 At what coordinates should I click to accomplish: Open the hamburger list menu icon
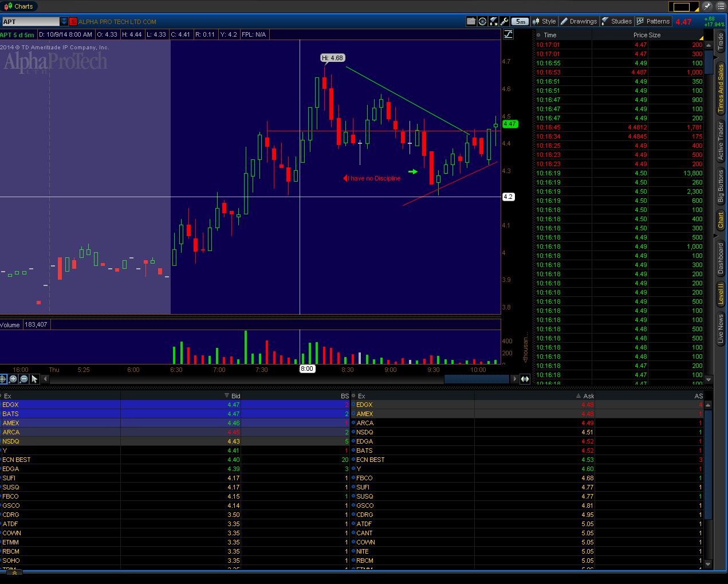721,6
